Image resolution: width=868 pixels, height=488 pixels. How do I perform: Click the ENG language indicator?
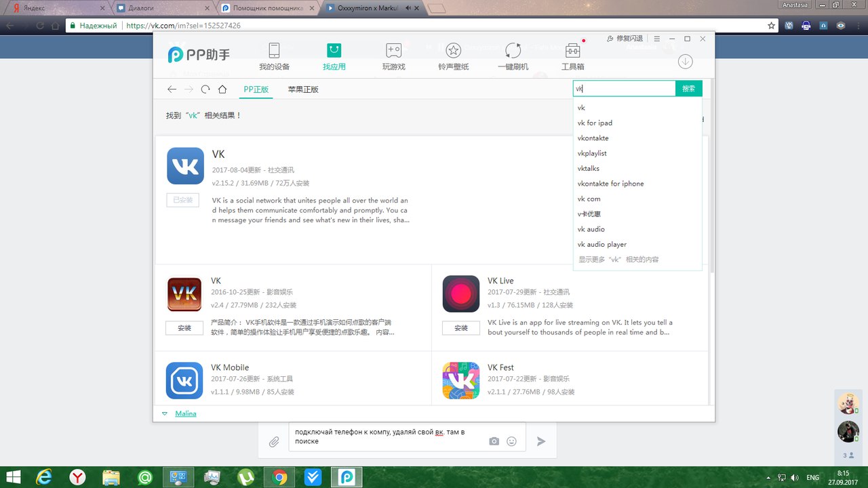pyautogui.click(x=812, y=477)
